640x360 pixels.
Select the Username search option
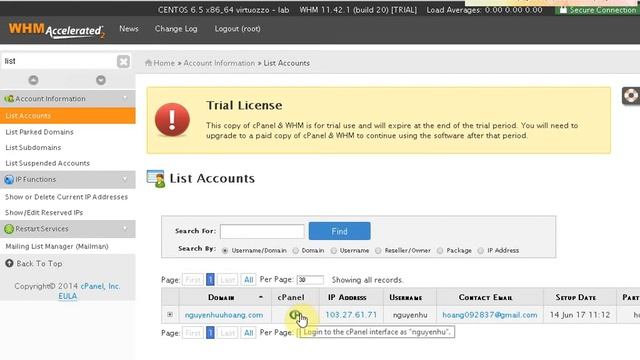333,251
